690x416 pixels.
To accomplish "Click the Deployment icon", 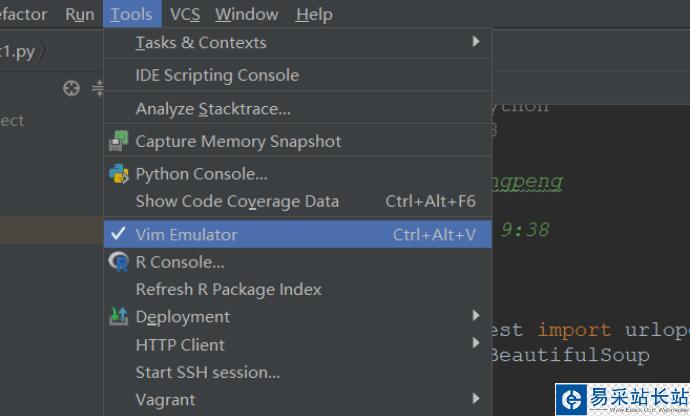I will click(x=119, y=316).
